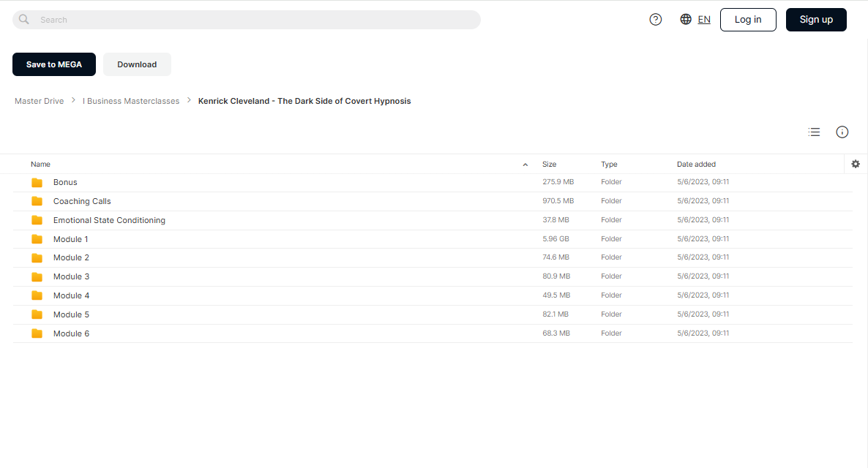Click the globe language icon
This screenshot has width=868, height=468.
point(686,19)
